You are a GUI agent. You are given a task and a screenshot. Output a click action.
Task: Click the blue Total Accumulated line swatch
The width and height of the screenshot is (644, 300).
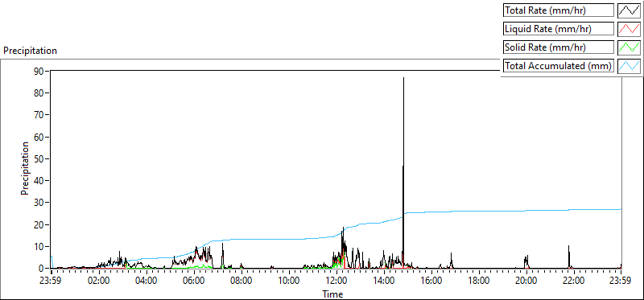(629, 66)
